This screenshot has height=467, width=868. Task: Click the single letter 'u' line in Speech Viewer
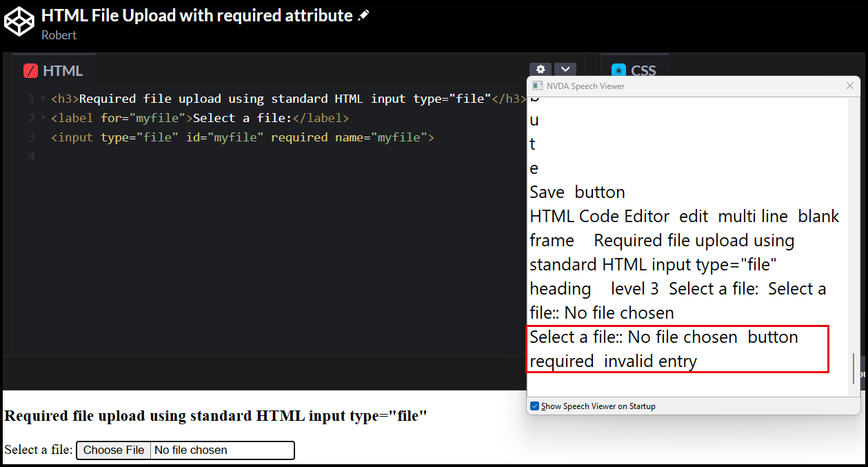coord(534,120)
